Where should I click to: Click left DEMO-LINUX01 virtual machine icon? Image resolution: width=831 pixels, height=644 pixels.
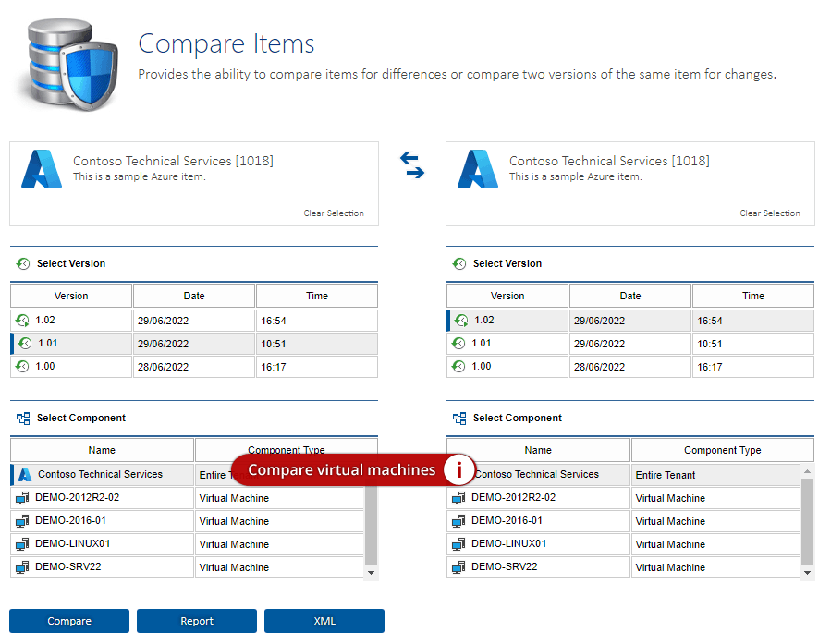pos(22,544)
